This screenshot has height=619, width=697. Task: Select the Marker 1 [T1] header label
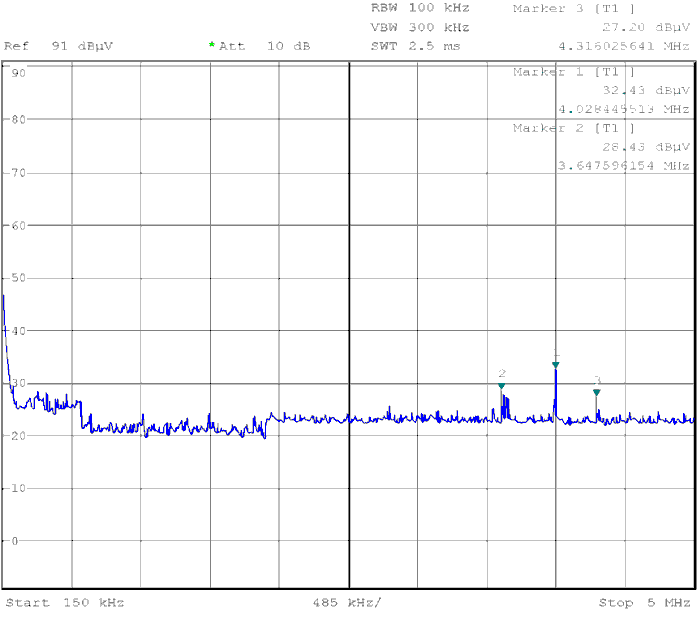573,72
